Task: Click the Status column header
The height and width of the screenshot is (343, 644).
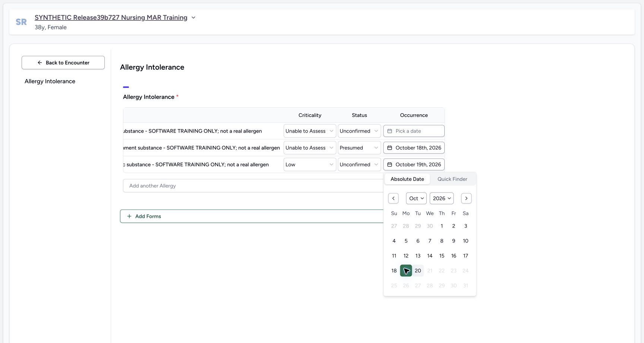Action: click(x=359, y=115)
